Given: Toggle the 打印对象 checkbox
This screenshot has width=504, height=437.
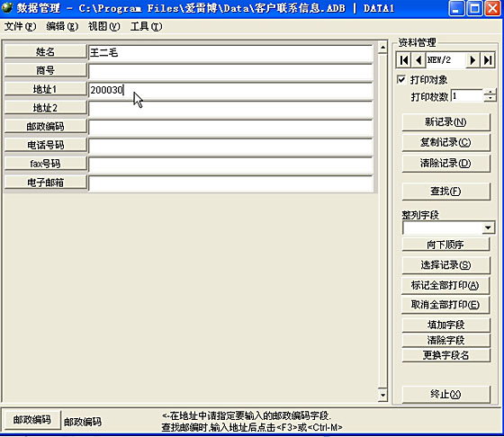Looking at the screenshot, I should pos(401,79).
